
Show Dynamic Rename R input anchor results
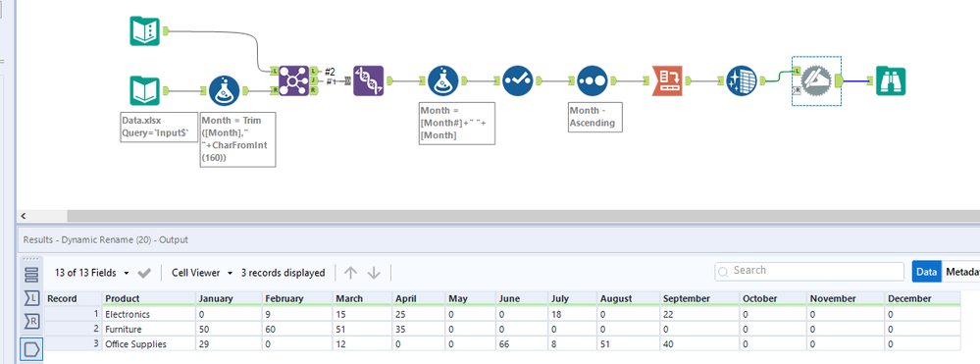tap(31, 322)
